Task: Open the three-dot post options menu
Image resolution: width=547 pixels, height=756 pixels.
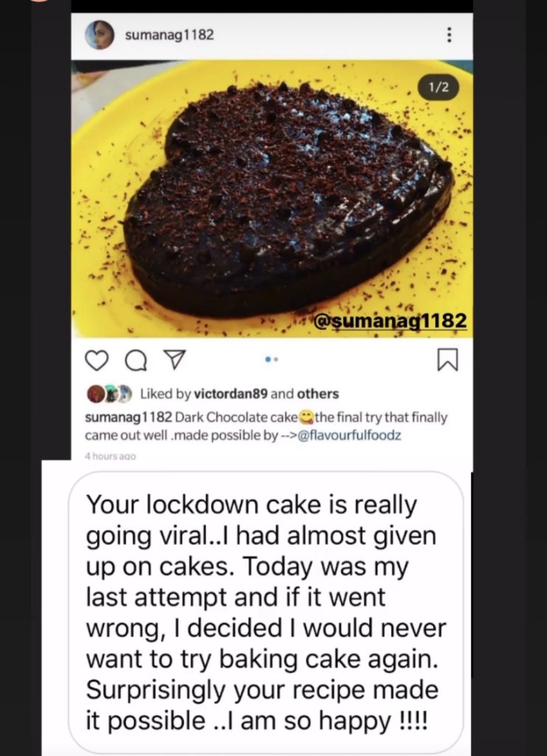Action: click(x=450, y=35)
